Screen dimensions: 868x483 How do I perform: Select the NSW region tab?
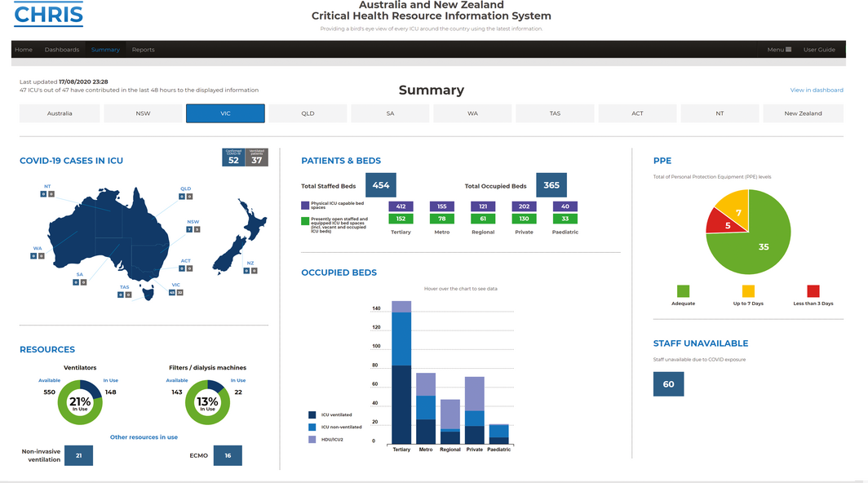point(143,113)
